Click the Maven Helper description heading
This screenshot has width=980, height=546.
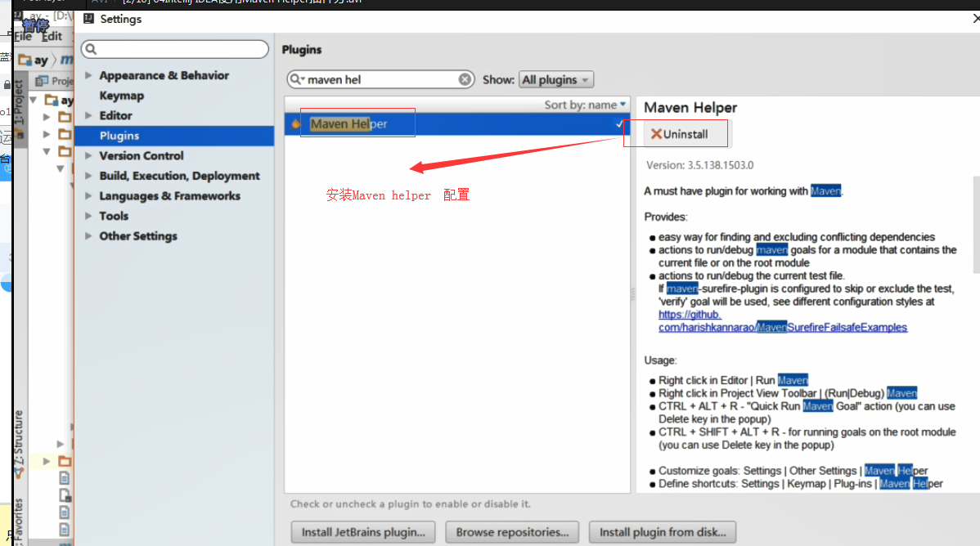[x=690, y=107]
